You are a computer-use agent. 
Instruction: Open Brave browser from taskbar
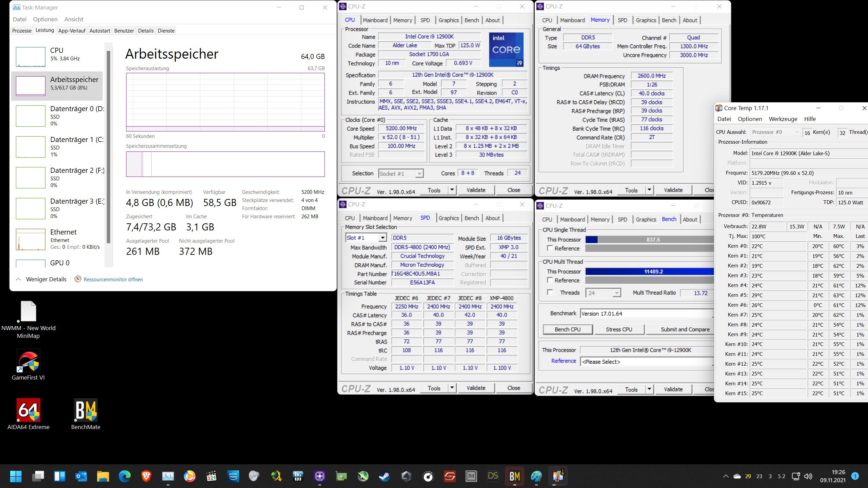click(x=146, y=476)
